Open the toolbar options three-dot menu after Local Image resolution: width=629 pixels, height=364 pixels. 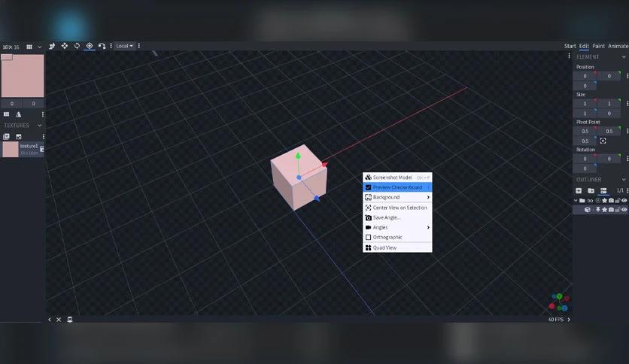point(139,46)
